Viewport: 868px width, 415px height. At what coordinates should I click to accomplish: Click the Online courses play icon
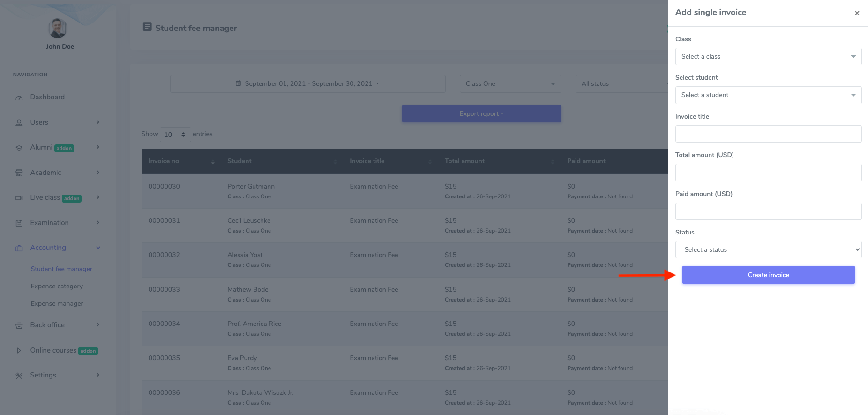click(19, 351)
